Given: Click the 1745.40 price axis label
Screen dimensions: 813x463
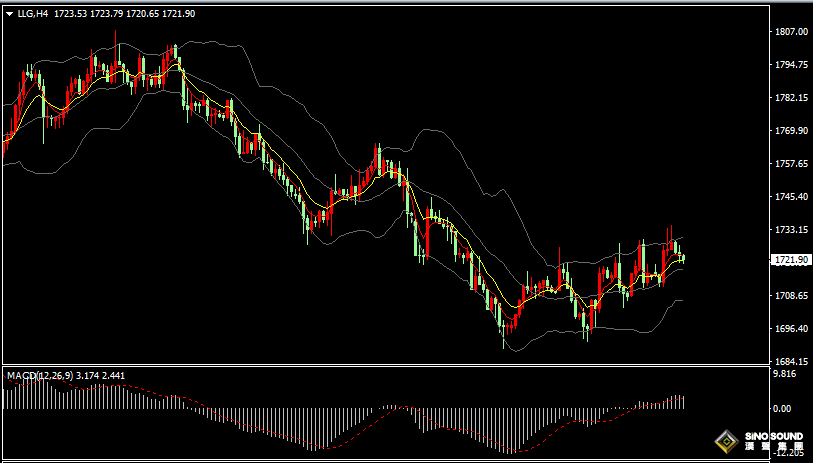Looking at the screenshot, I should pos(790,197).
